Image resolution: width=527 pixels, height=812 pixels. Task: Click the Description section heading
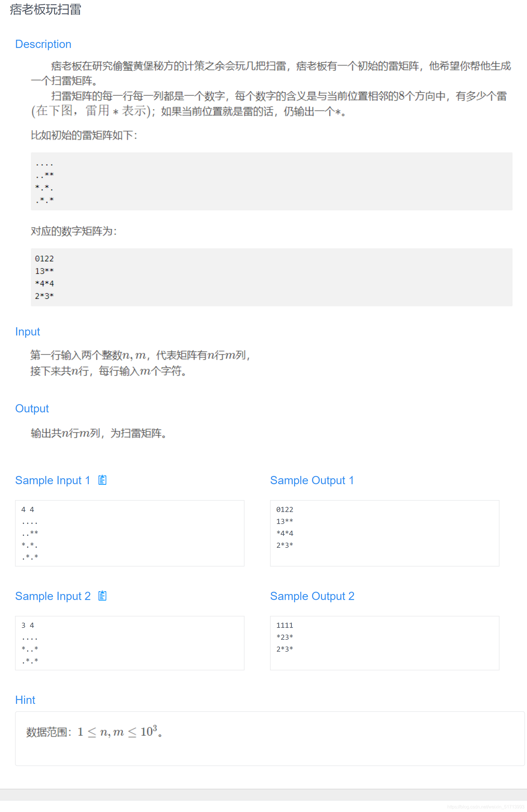[43, 44]
